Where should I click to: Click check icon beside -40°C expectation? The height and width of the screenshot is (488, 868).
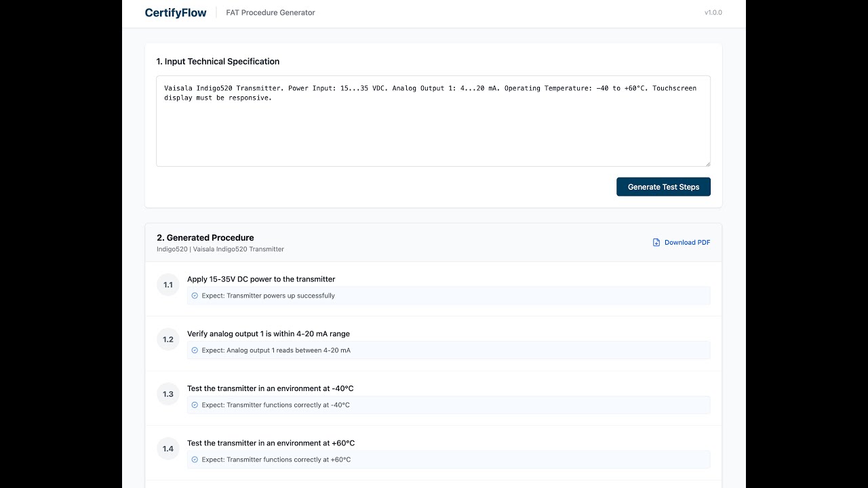(x=195, y=405)
